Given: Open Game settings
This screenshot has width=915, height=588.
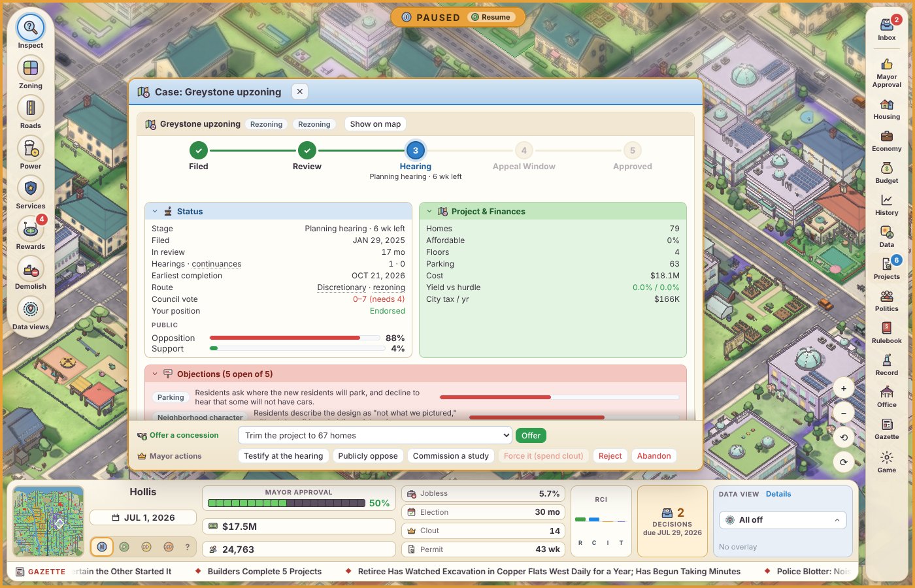Looking at the screenshot, I should pos(887,461).
